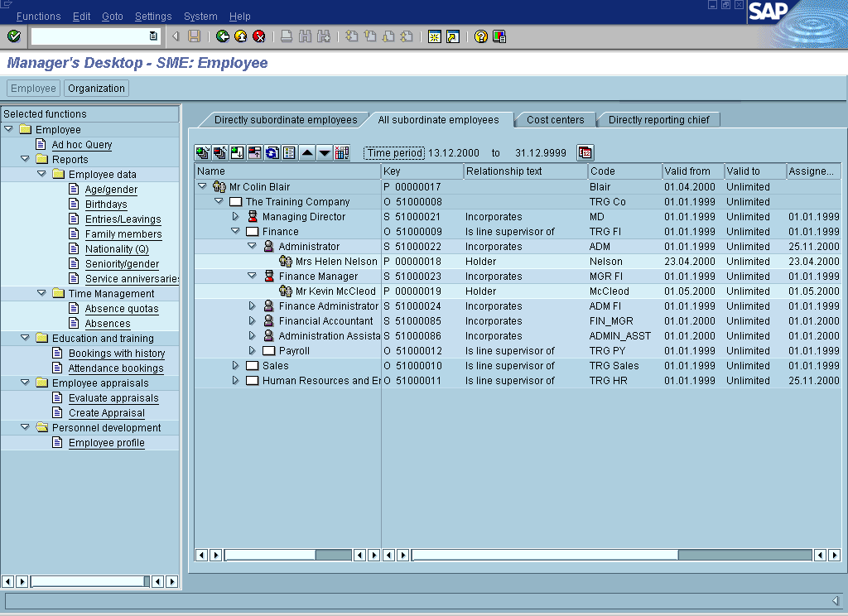Open the Goto menu

pos(113,17)
